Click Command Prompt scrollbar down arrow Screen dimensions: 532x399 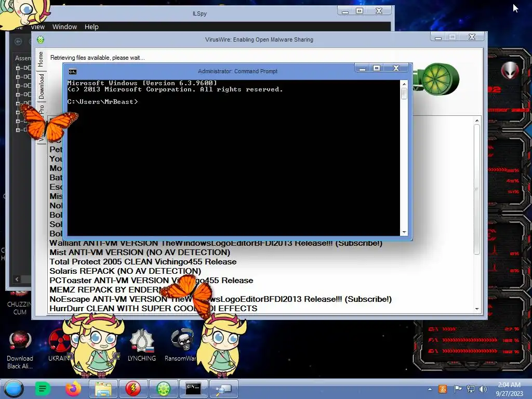coord(404,232)
